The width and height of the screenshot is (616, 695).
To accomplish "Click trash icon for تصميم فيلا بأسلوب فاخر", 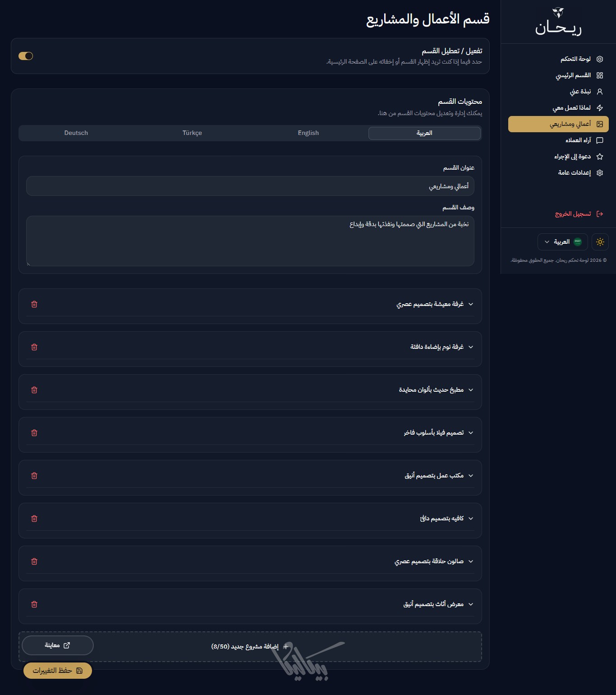I will (34, 433).
